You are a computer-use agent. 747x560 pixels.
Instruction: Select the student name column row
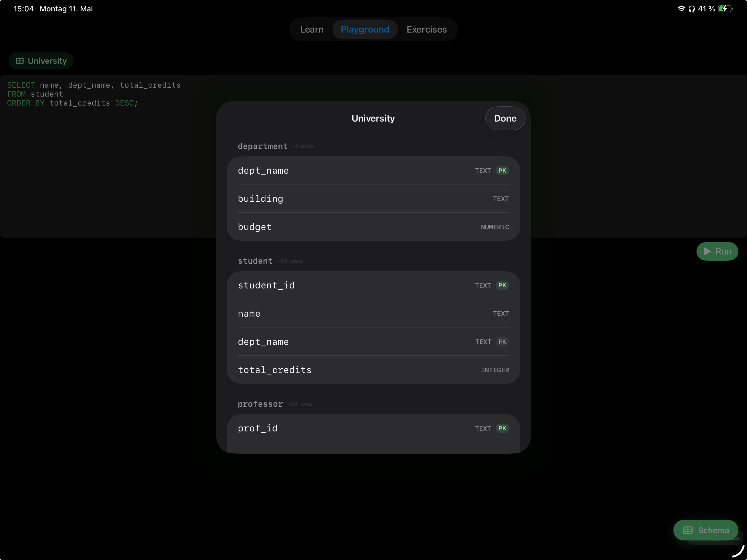point(373,313)
